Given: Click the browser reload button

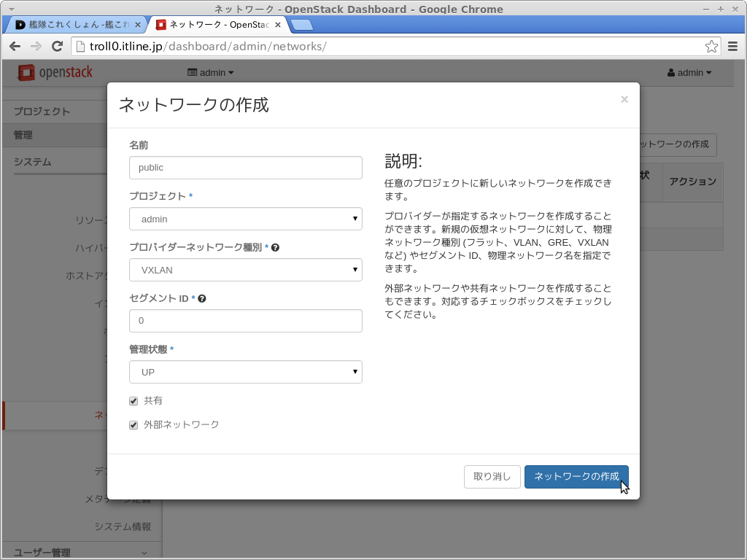Looking at the screenshot, I should tap(57, 47).
